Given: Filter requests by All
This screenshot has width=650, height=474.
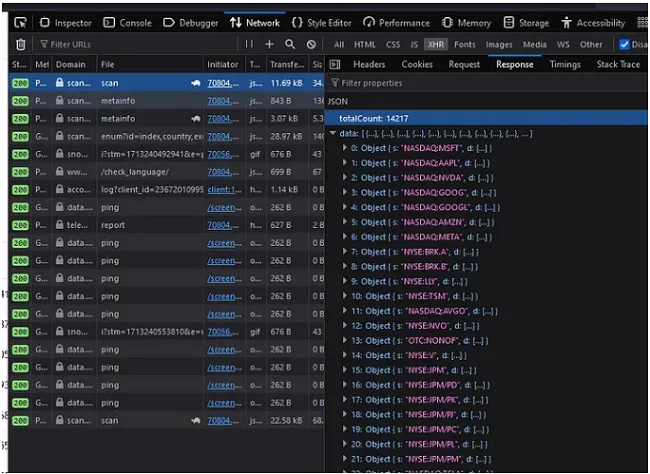Looking at the screenshot, I should [339, 44].
